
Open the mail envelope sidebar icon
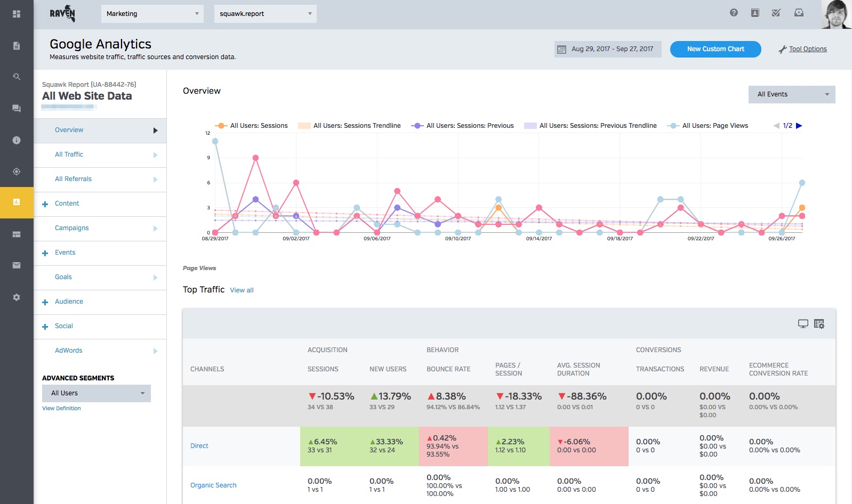click(17, 265)
